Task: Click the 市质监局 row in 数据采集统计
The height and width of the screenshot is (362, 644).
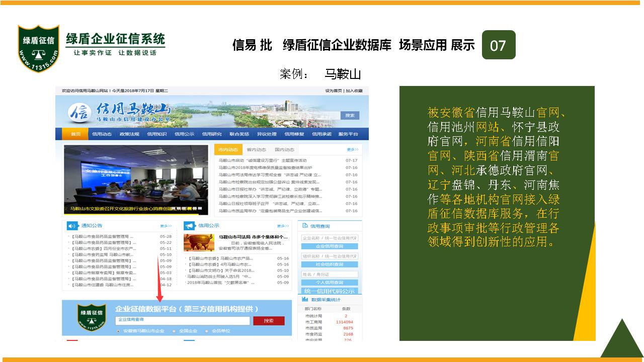Action: tap(330, 328)
